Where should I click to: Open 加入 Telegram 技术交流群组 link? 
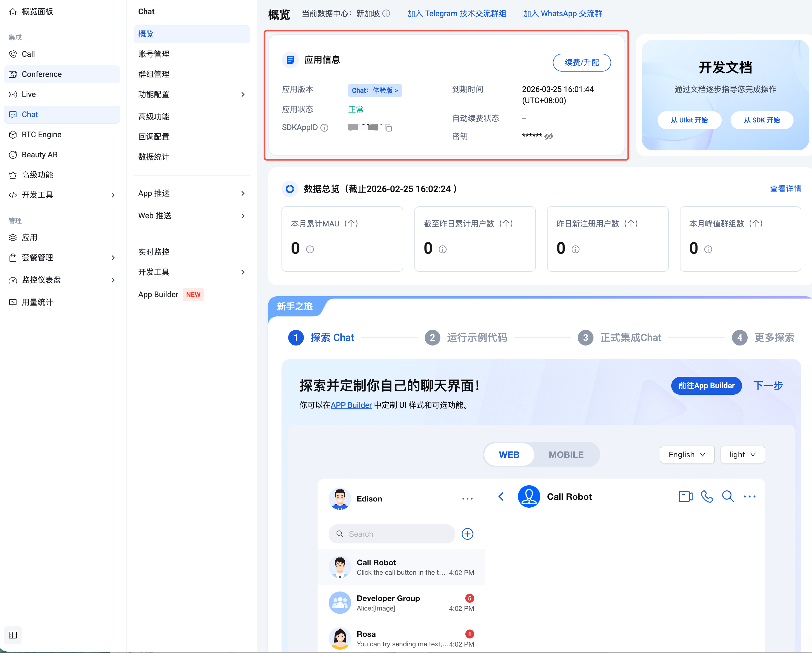point(456,13)
